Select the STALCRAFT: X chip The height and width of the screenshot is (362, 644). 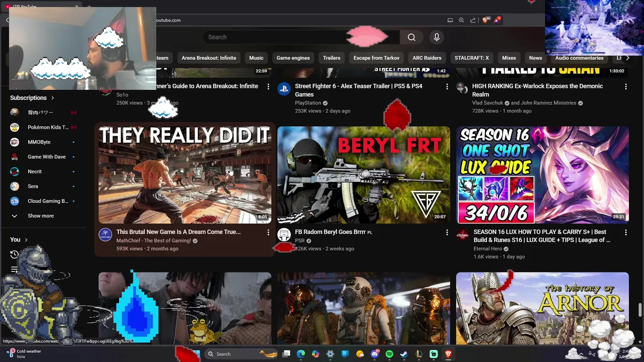pos(472,58)
